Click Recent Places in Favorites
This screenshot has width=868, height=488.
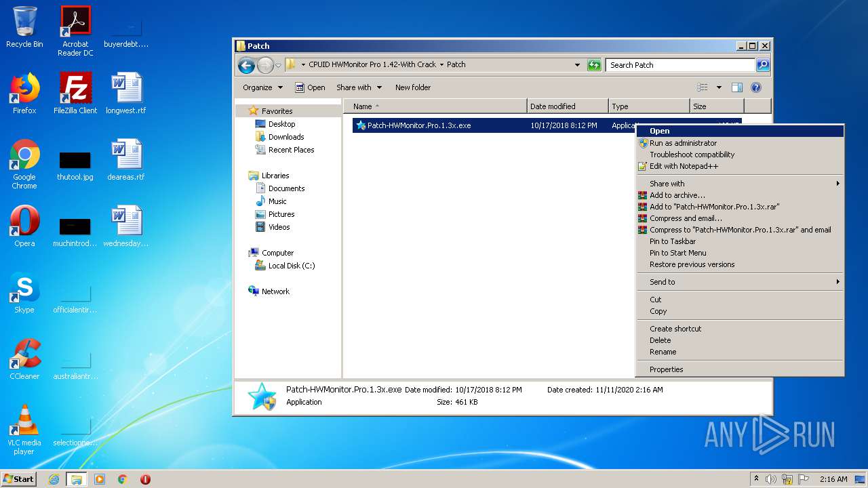291,150
